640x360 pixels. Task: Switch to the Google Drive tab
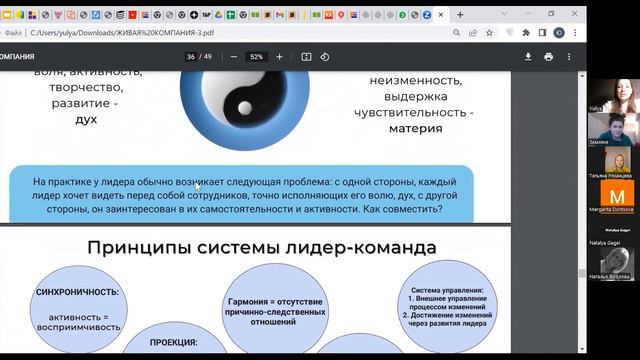pos(218,15)
